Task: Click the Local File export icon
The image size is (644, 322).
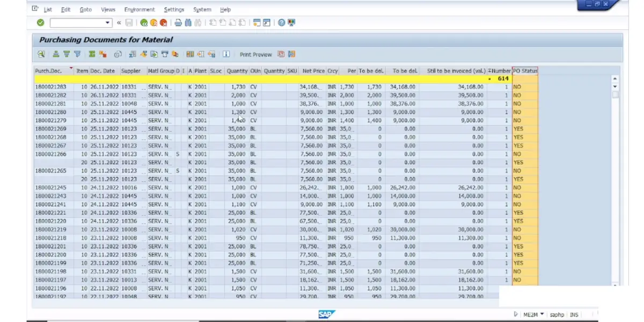Action: 153,54
